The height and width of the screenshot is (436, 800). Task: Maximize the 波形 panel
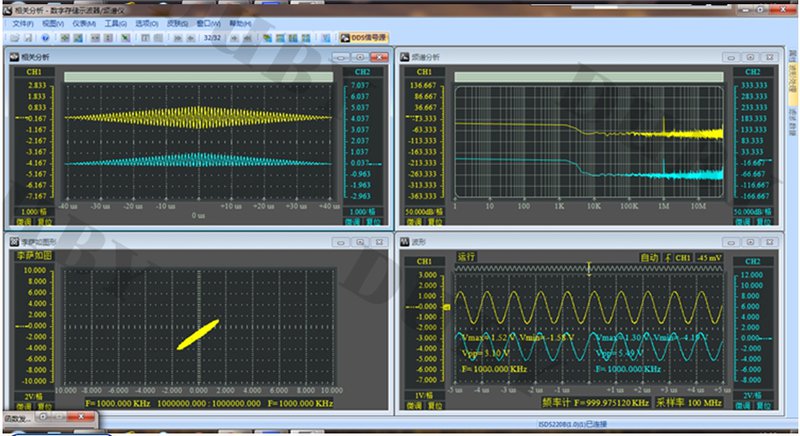[x=750, y=242]
